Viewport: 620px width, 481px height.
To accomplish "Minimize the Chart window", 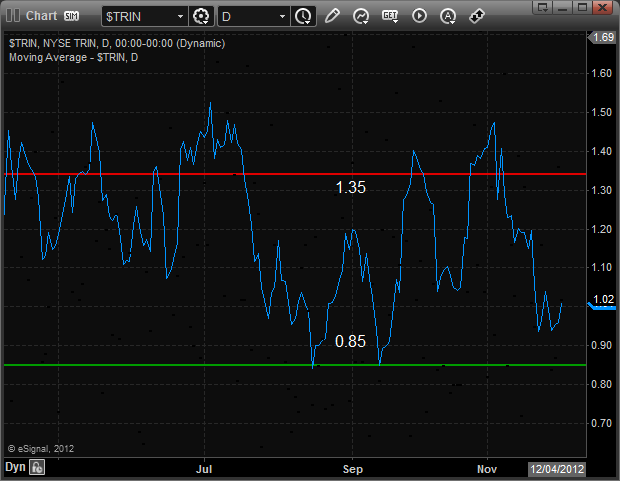I will point(562,7).
